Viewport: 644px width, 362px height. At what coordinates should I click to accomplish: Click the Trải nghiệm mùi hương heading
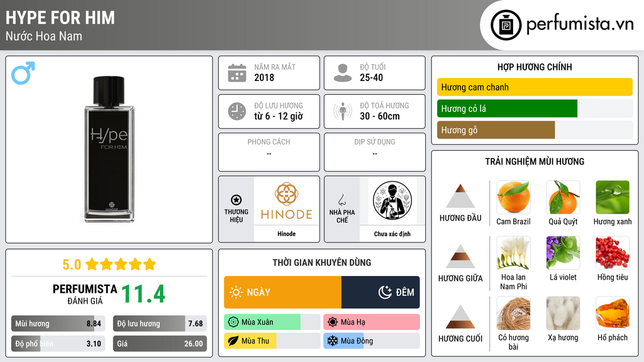coord(535,162)
